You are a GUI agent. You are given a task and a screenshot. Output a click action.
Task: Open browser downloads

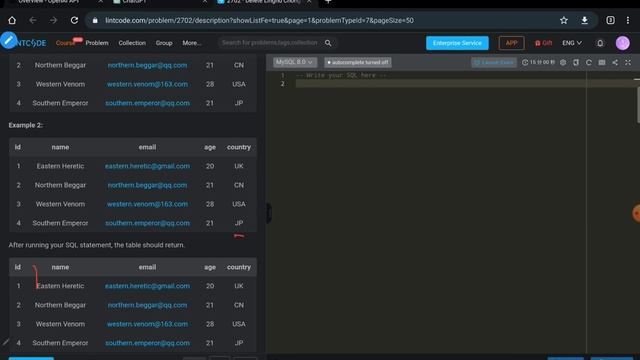click(584, 20)
